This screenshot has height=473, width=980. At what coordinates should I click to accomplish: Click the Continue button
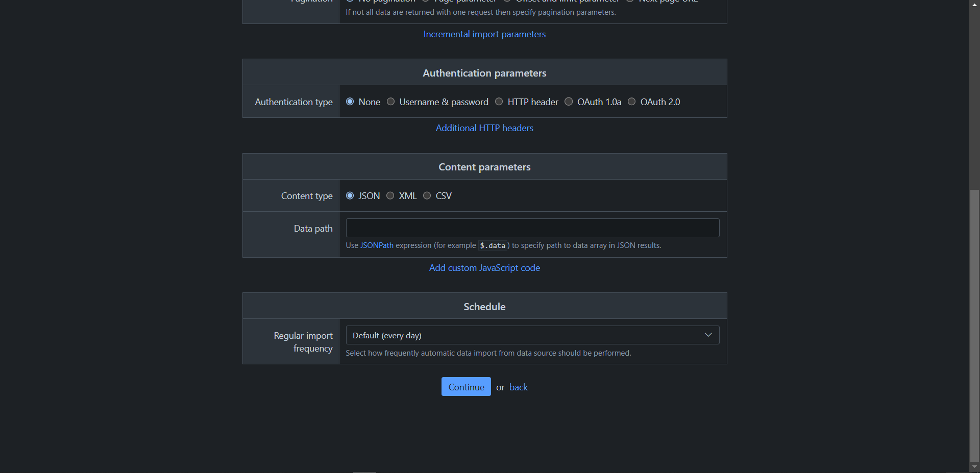click(x=466, y=387)
